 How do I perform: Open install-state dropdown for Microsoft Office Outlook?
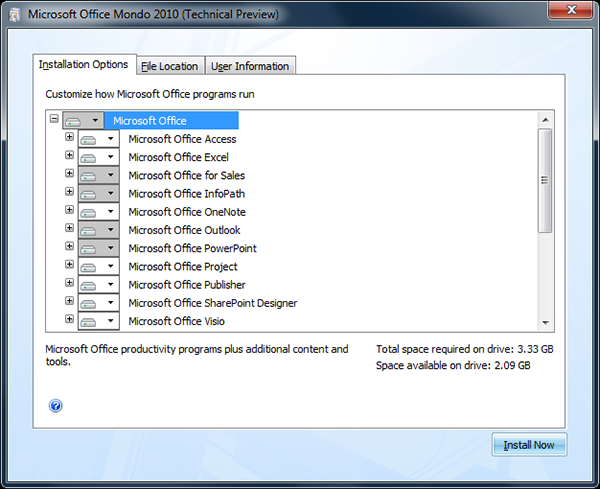tap(99, 230)
